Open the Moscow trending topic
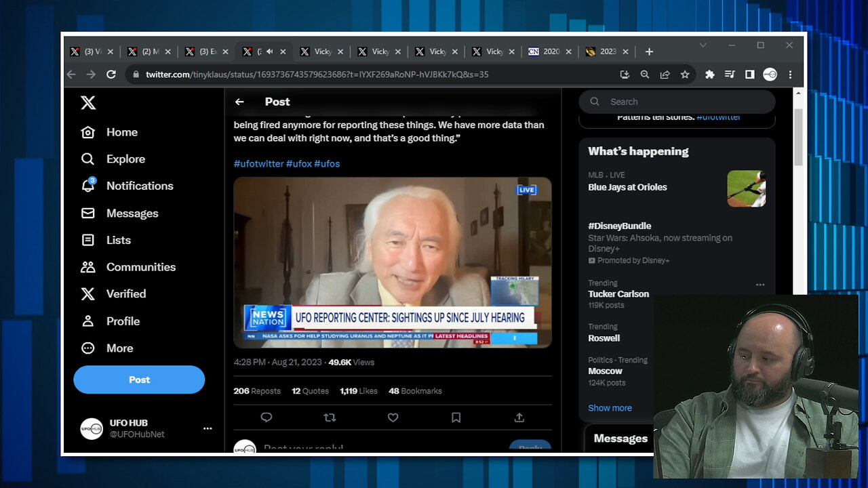Image resolution: width=868 pixels, height=488 pixels. (x=605, y=371)
